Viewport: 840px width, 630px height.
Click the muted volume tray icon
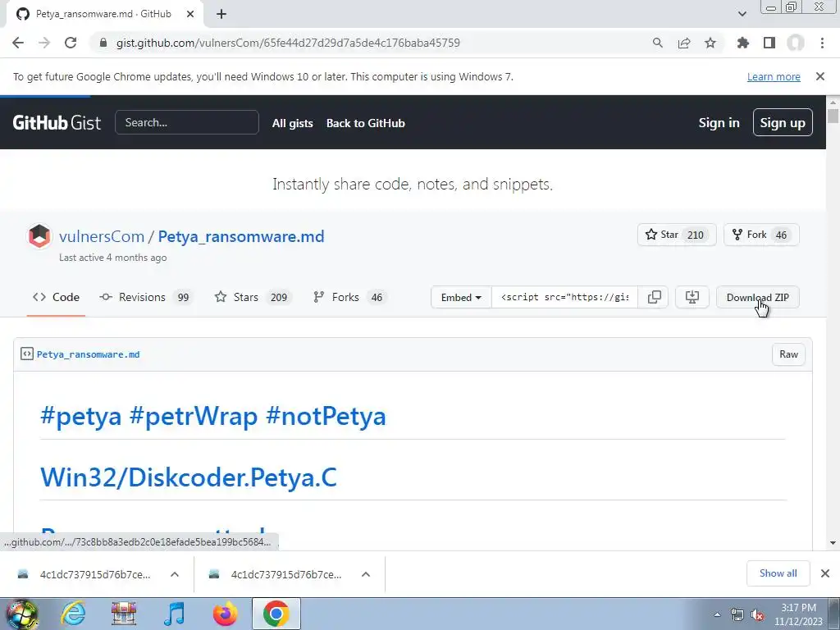757,615
